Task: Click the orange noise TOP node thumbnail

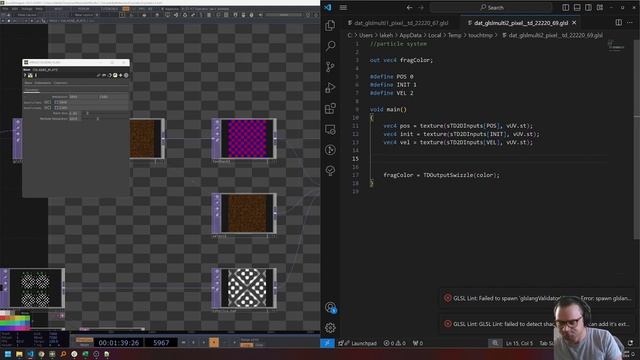Action: [247, 213]
